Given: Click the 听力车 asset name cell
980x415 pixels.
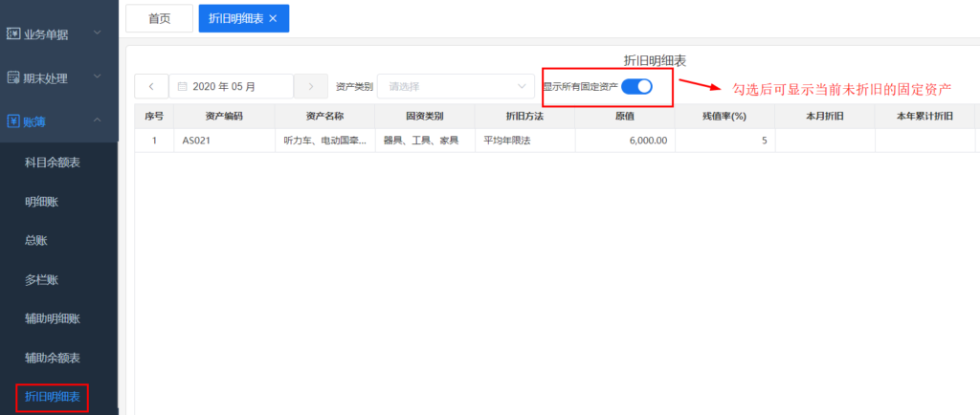Looking at the screenshot, I should pos(324,141).
